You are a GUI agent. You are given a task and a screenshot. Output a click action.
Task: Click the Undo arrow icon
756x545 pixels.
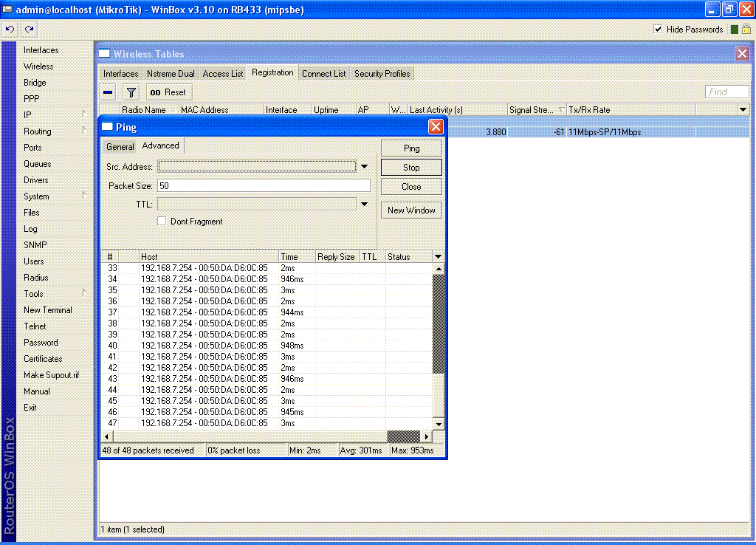click(x=10, y=30)
